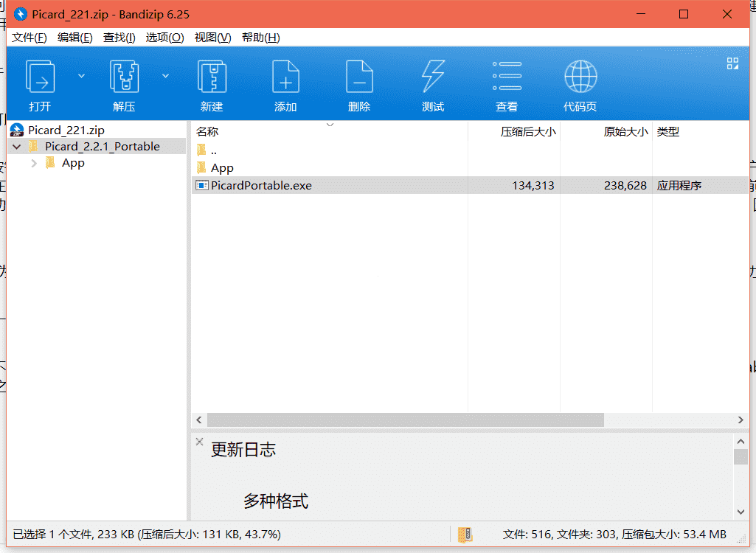Click the grid layout icon in toolbar corner
The image size is (756, 553).
coord(733,63)
